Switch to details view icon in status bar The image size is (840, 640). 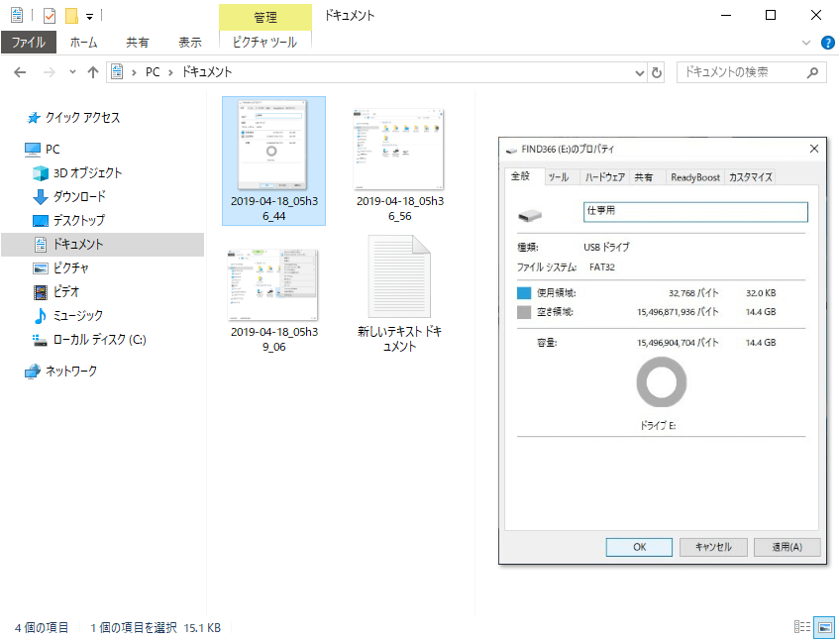pyautogui.click(x=802, y=627)
